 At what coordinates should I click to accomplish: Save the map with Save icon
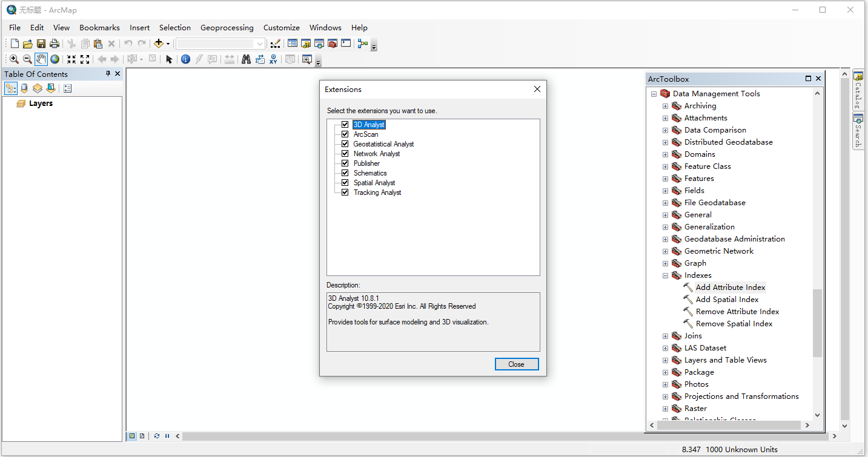tap(41, 44)
